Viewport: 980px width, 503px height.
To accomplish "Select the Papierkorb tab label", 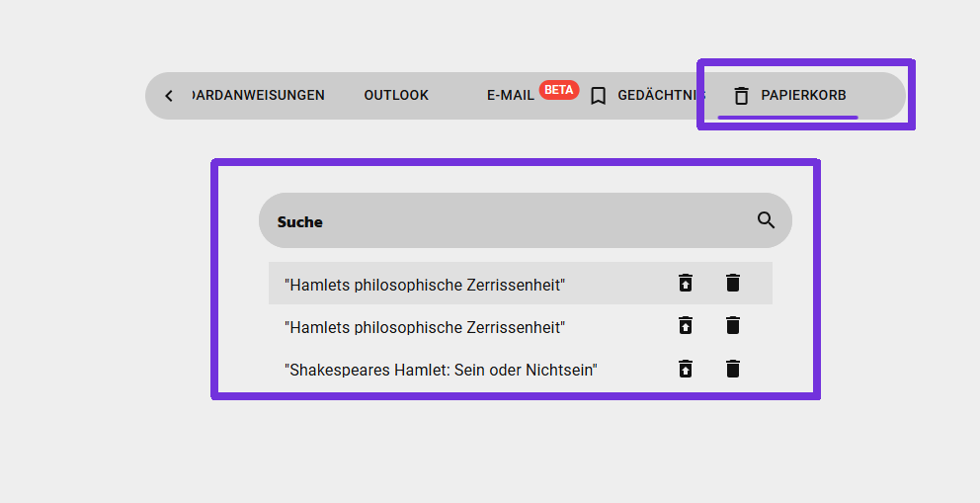I will click(803, 96).
